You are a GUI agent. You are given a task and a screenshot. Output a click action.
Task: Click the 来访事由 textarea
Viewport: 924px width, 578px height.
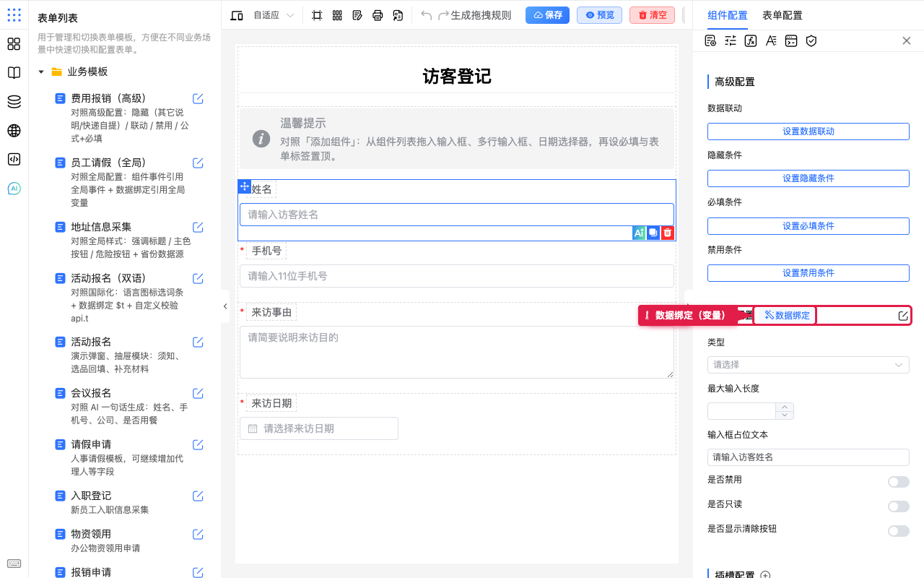457,352
